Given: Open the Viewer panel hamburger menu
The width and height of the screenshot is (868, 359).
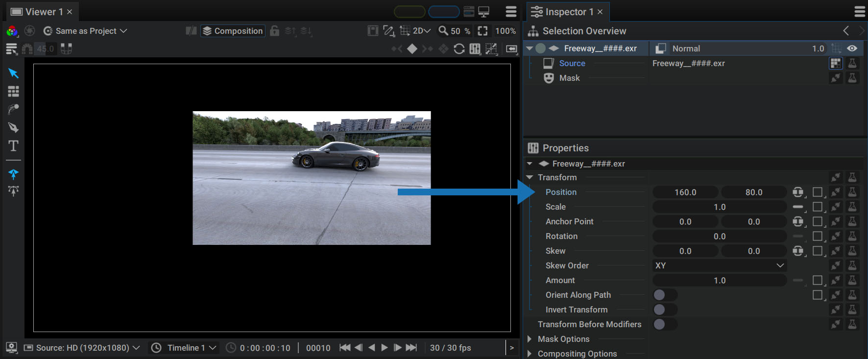Looking at the screenshot, I should pyautogui.click(x=511, y=11).
